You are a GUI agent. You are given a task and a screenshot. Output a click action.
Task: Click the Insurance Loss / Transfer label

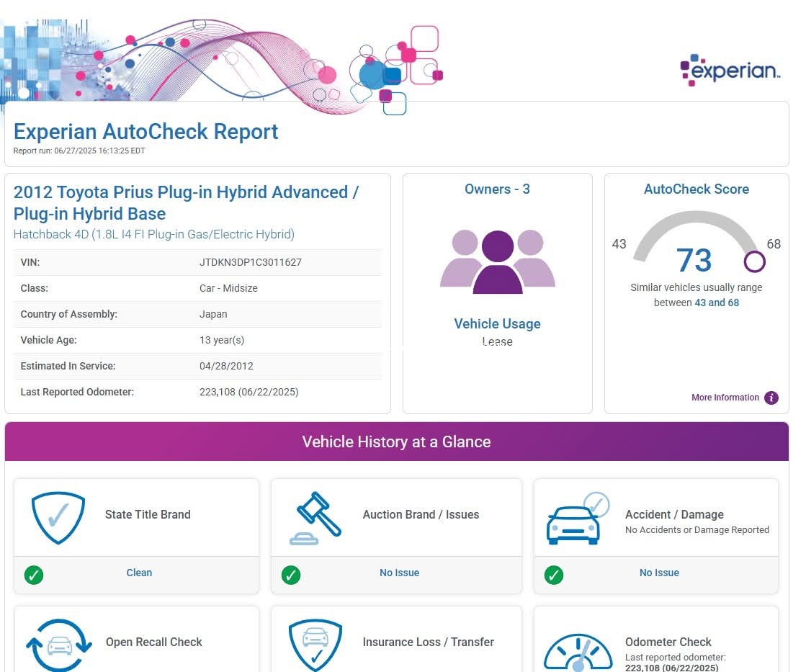coord(428,642)
